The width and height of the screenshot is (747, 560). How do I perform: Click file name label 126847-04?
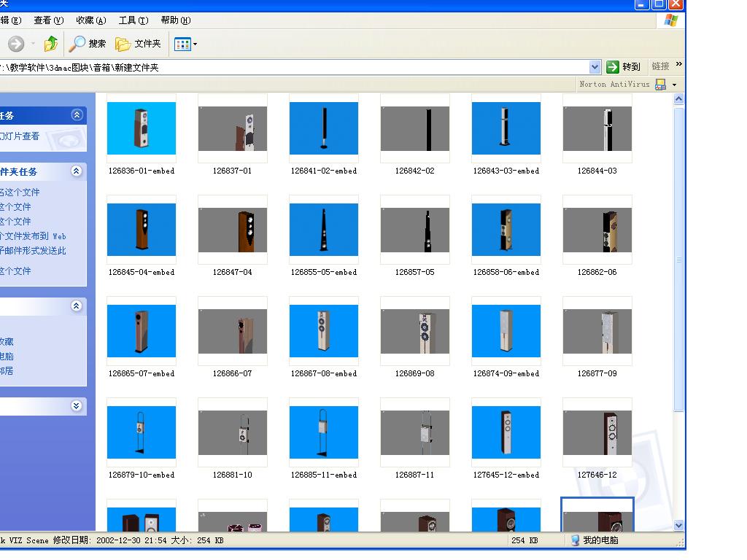(x=233, y=272)
